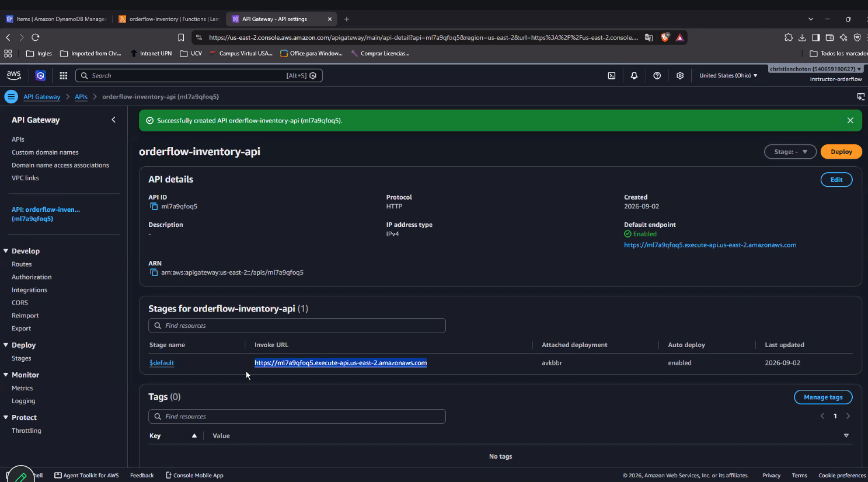Go to the AWS console home logo

click(x=14, y=75)
